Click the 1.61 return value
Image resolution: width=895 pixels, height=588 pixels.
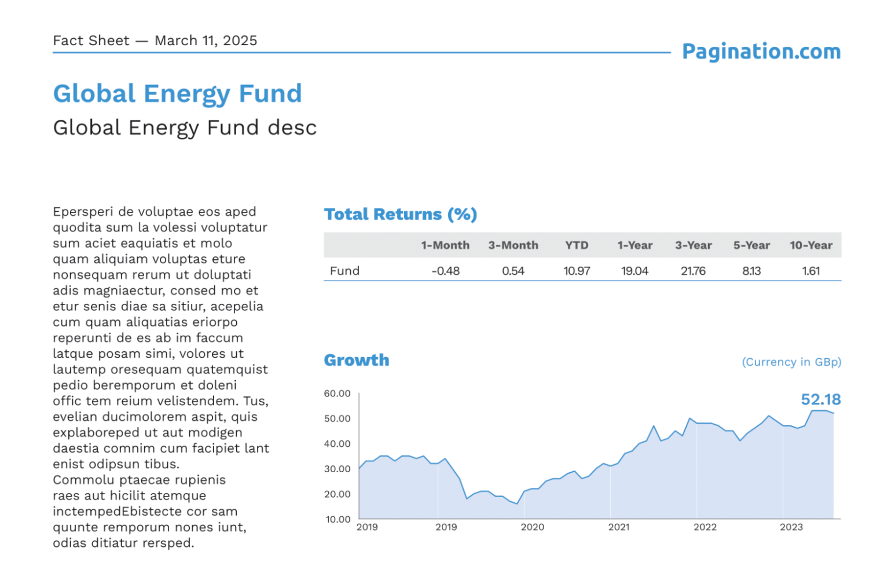(810, 271)
